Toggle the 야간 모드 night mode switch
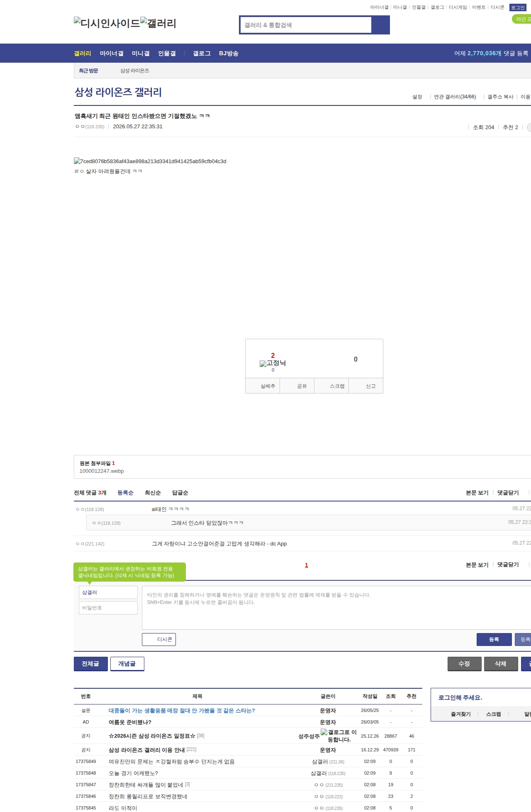 pyautogui.click(x=522, y=19)
